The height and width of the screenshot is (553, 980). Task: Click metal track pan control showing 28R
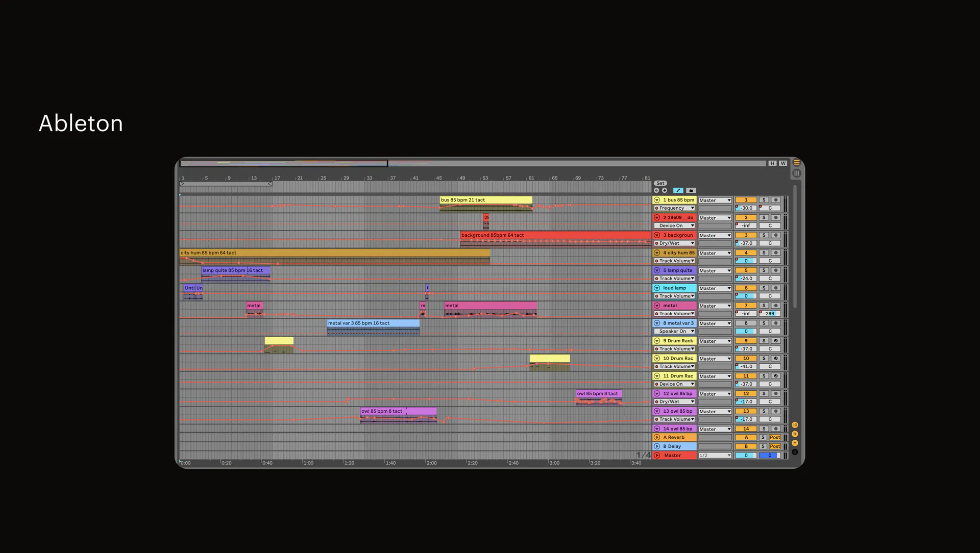(770, 314)
